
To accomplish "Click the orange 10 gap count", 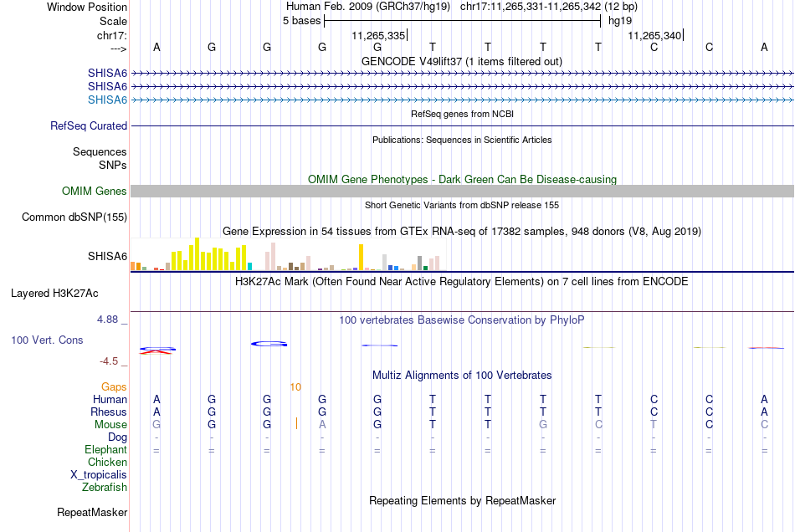I will [295, 387].
